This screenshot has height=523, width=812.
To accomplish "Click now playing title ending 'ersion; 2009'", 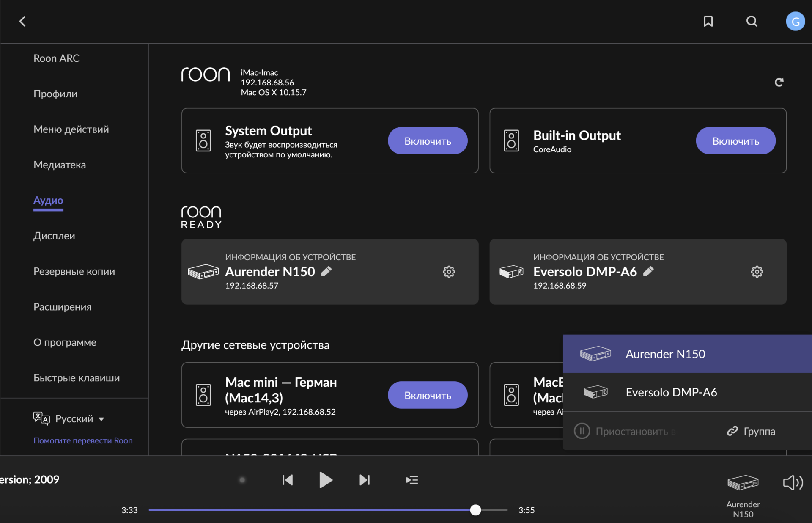I will (30, 479).
